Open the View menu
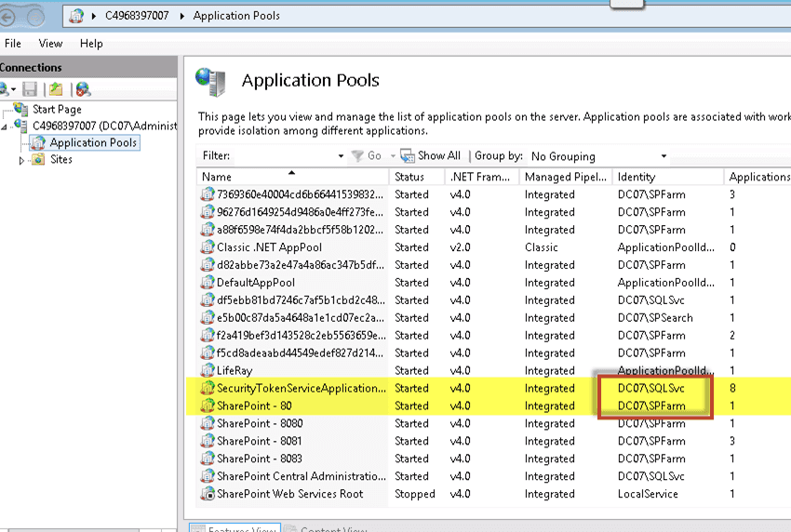This screenshot has width=791, height=532. click(x=50, y=44)
